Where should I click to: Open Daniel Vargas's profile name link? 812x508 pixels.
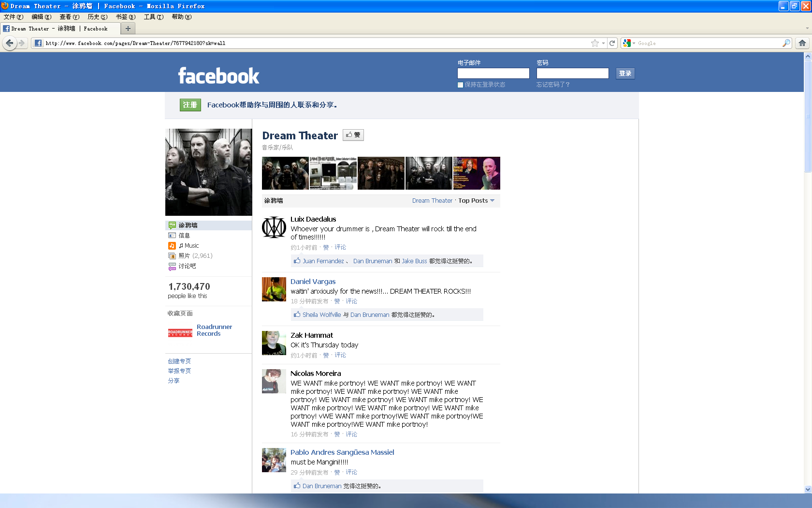tap(313, 282)
